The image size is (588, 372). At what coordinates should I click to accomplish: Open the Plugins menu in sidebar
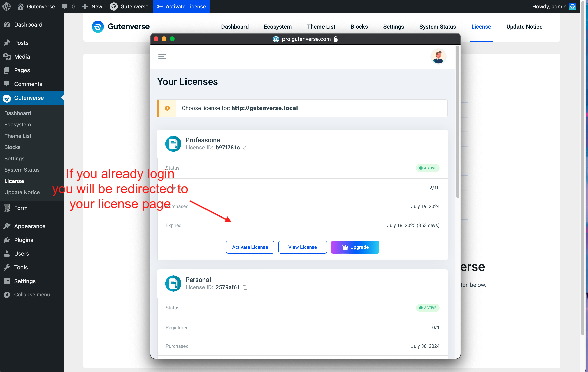coord(23,240)
